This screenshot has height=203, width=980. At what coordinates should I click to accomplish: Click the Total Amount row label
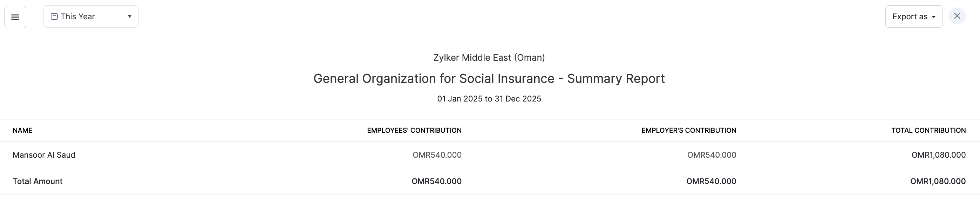(37, 181)
